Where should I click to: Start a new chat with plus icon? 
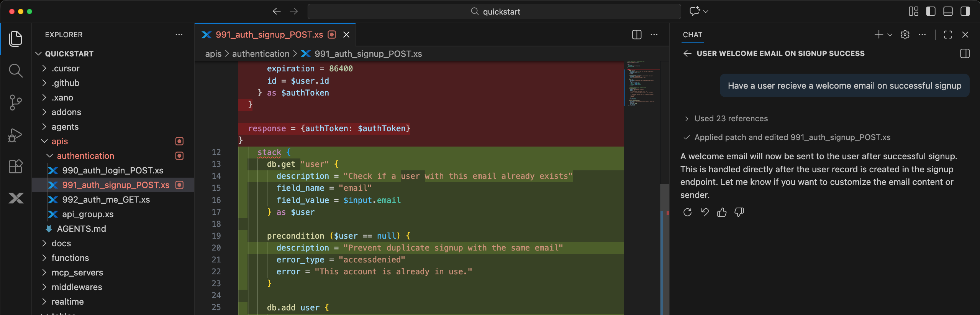coord(878,35)
